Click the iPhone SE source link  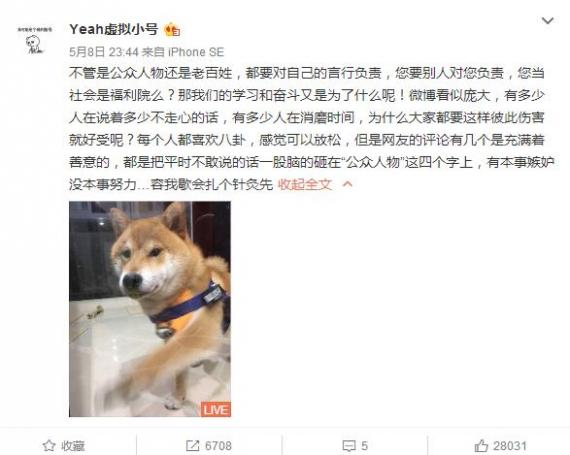[x=196, y=52]
